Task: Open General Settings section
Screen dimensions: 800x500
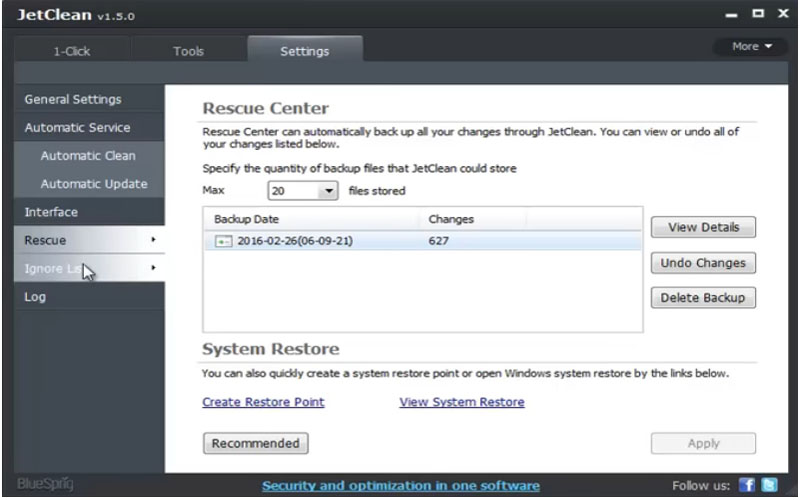Action: click(89, 99)
